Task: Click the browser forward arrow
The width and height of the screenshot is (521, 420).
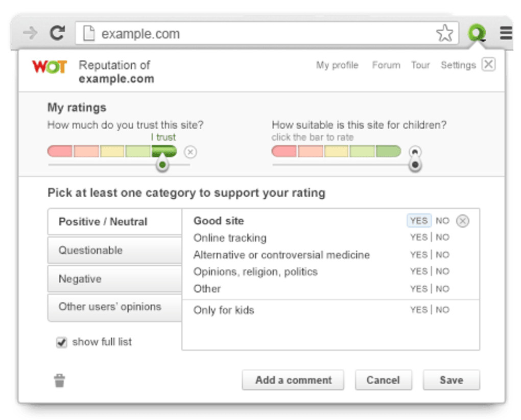Action: pos(30,34)
